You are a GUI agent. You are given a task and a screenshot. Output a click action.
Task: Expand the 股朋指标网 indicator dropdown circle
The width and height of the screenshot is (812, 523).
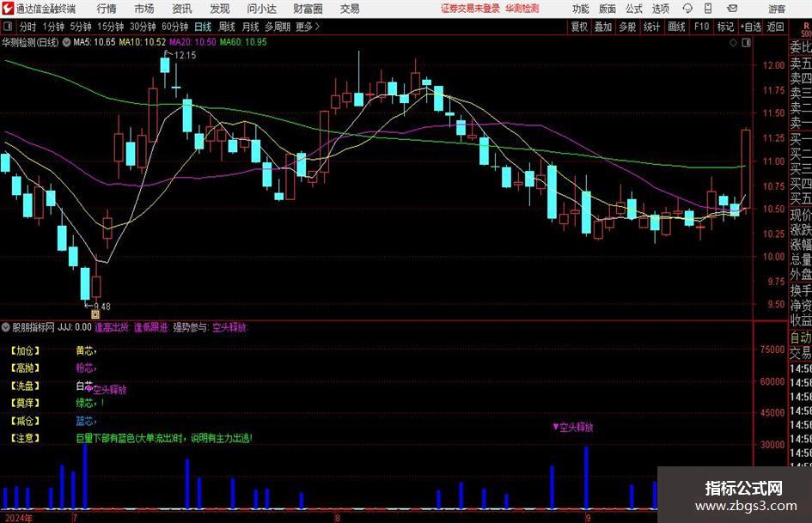[6, 327]
